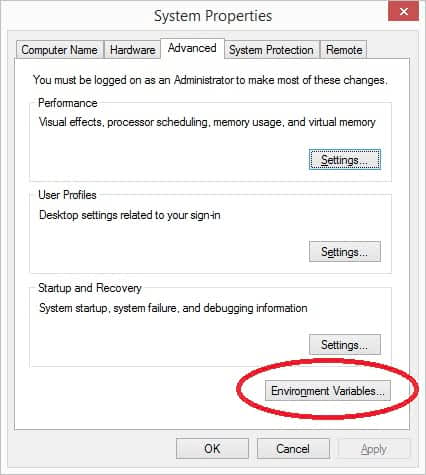Open Startup and Recovery Settings button

(345, 344)
